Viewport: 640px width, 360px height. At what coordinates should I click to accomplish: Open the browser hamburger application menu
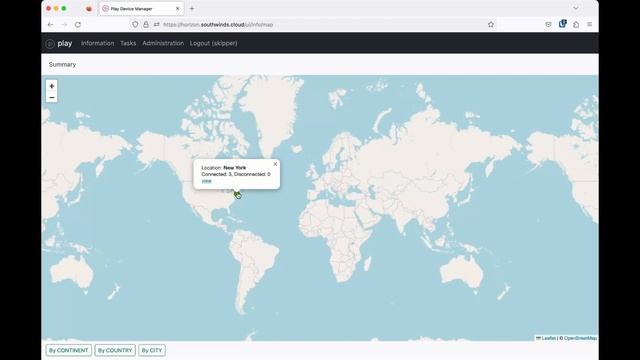tap(589, 24)
